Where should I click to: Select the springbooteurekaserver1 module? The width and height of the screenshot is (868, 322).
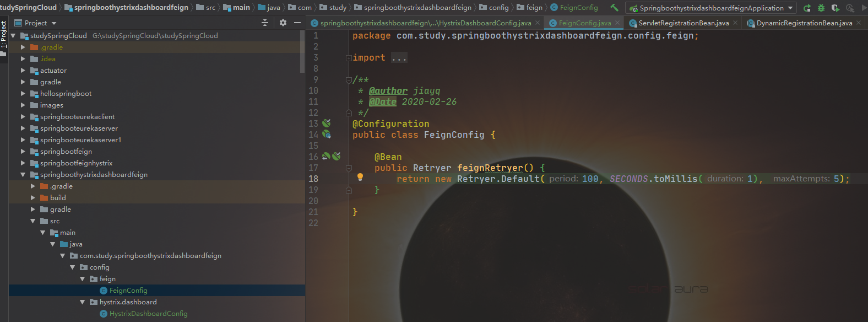pyautogui.click(x=157, y=140)
